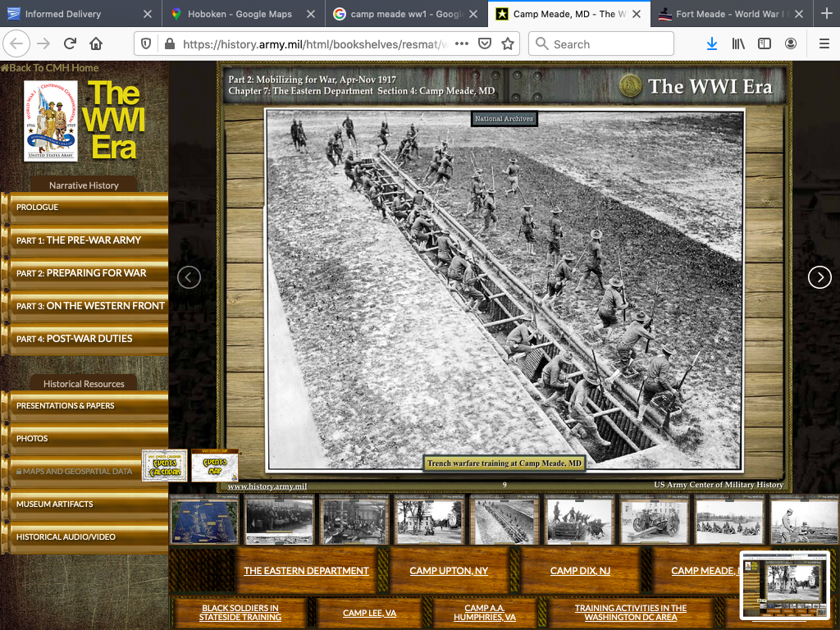Toggle the sidebar view in toolbar
Viewport: 840px width, 630px height.
[765, 43]
